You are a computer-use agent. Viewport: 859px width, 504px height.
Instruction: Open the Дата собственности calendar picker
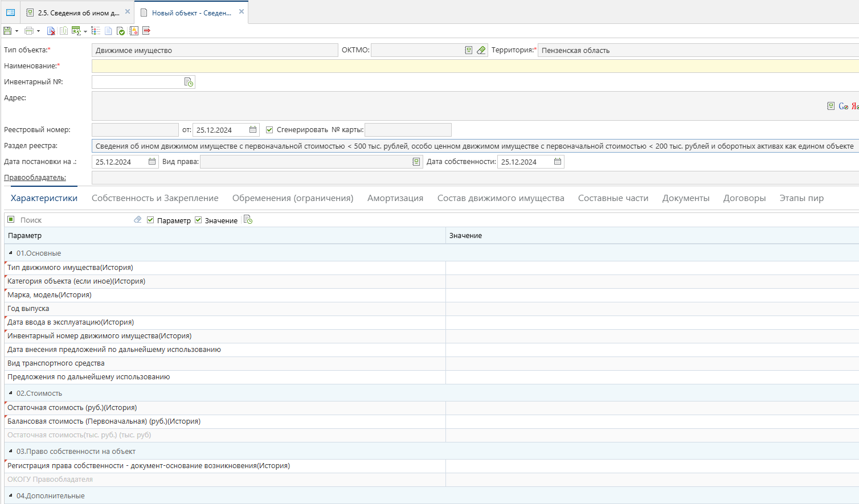558,162
